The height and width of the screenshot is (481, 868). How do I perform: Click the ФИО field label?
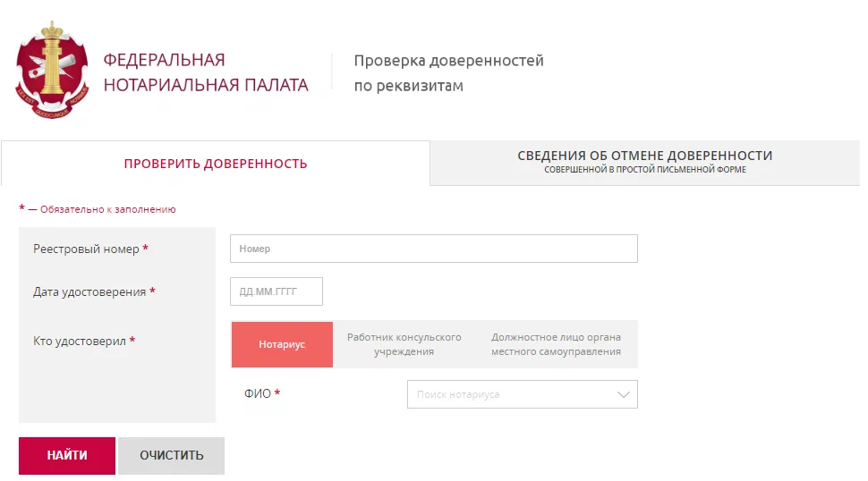(x=258, y=393)
